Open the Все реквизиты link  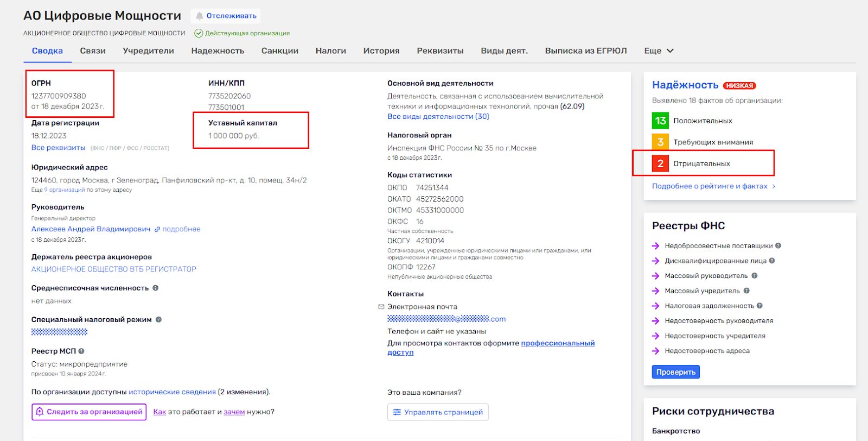click(58, 148)
